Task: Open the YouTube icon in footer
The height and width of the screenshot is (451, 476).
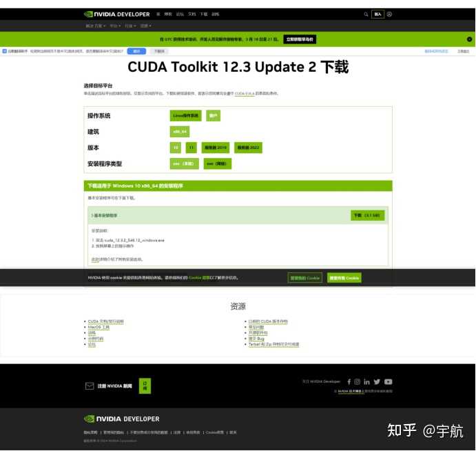Action: coord(389,382)
